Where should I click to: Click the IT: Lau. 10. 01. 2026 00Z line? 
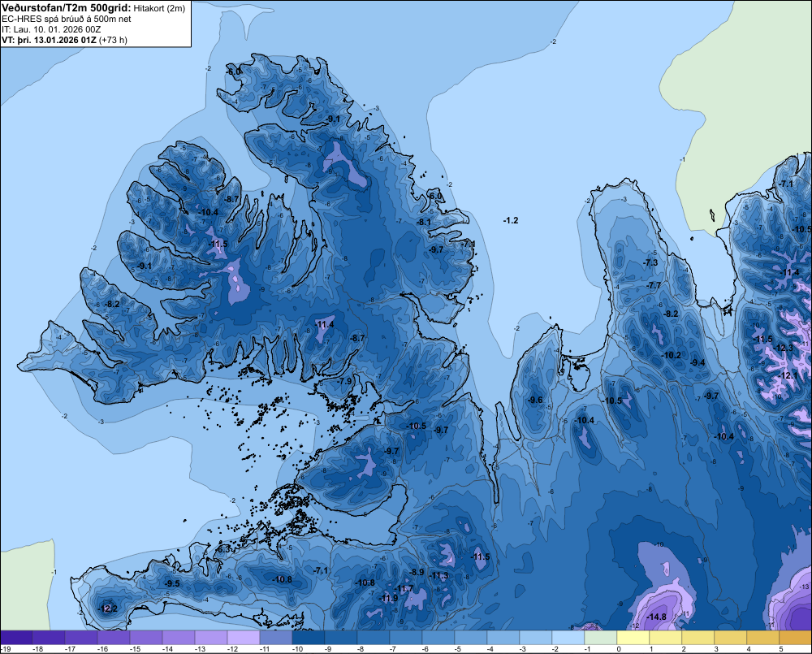[51, 29]
